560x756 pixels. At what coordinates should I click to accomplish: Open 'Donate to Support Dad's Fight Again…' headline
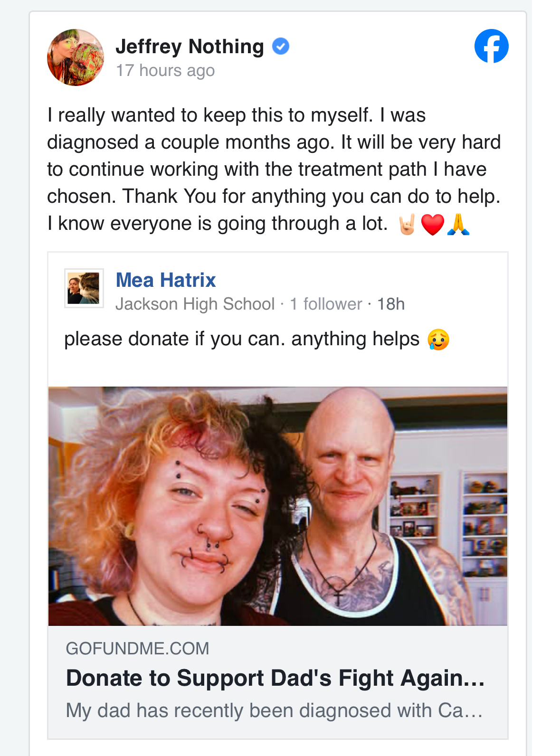tap(275, 678)
